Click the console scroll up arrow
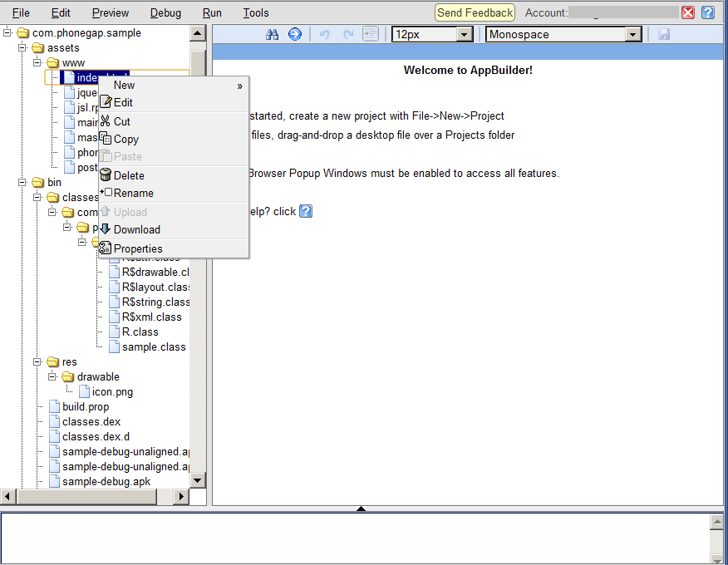The image size is (728, 565). [717, 522]
